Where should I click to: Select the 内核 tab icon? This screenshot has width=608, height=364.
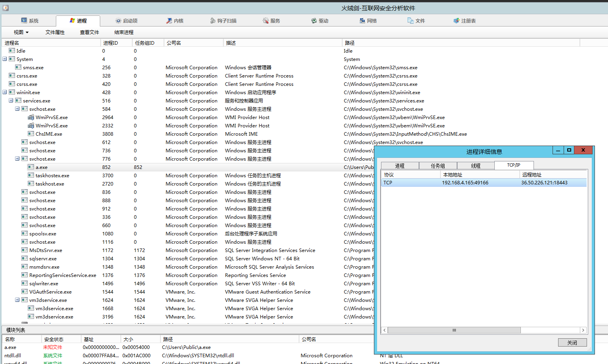pos(169,21)
